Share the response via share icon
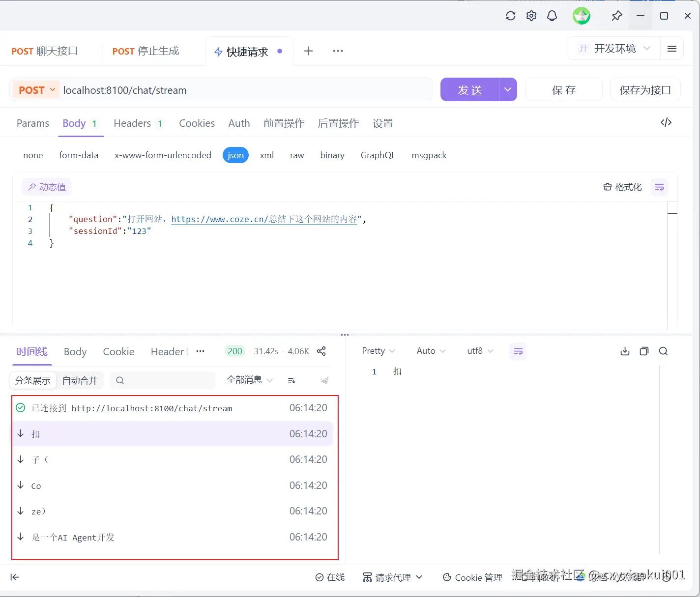The image size is (700, 597). pyautogui.click(x=321, y=351)
